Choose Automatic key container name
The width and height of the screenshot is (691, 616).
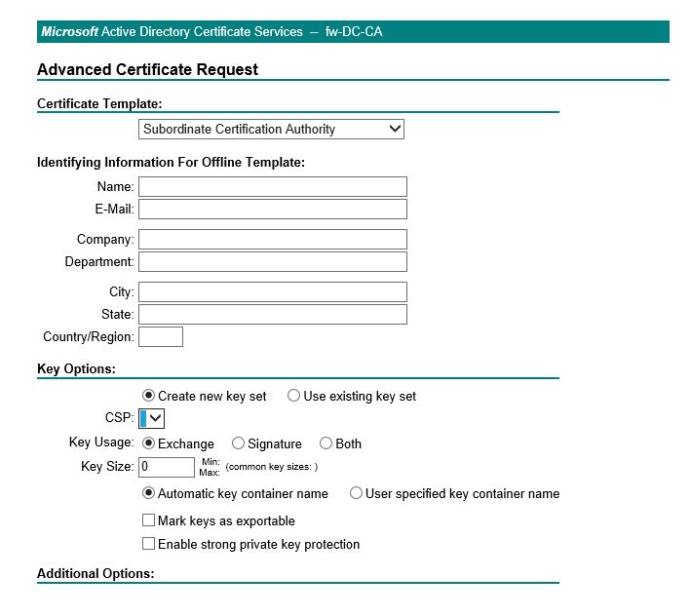[148, 492]
